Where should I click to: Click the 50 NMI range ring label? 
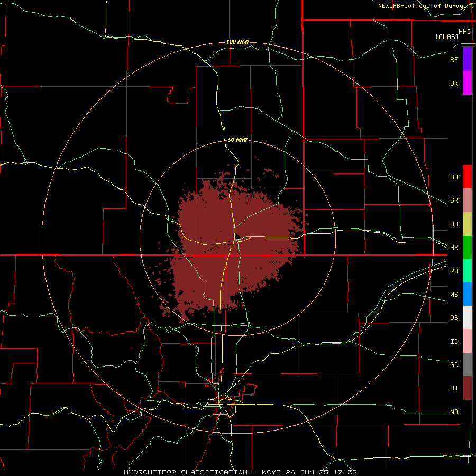[237, 140]
